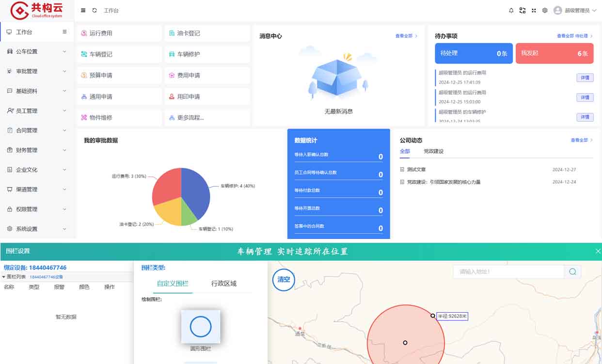Open the settings gear in header
This screenshot has height=364, width=602.
545,10
